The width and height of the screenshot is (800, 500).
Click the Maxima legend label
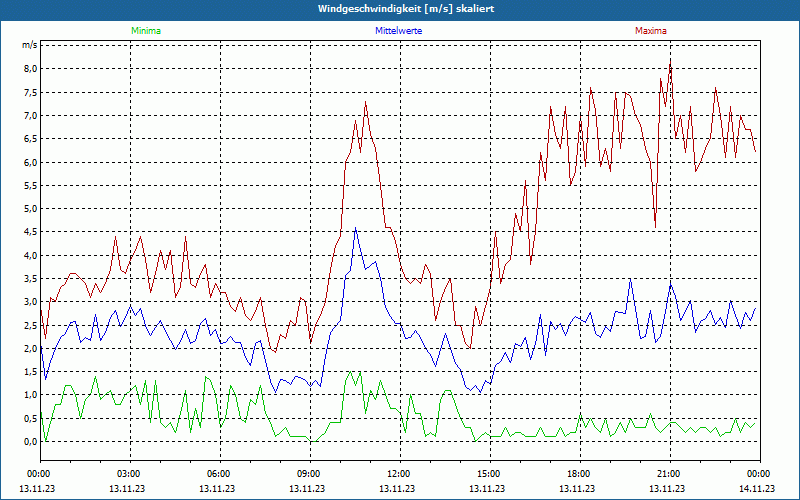coord(651,31)
